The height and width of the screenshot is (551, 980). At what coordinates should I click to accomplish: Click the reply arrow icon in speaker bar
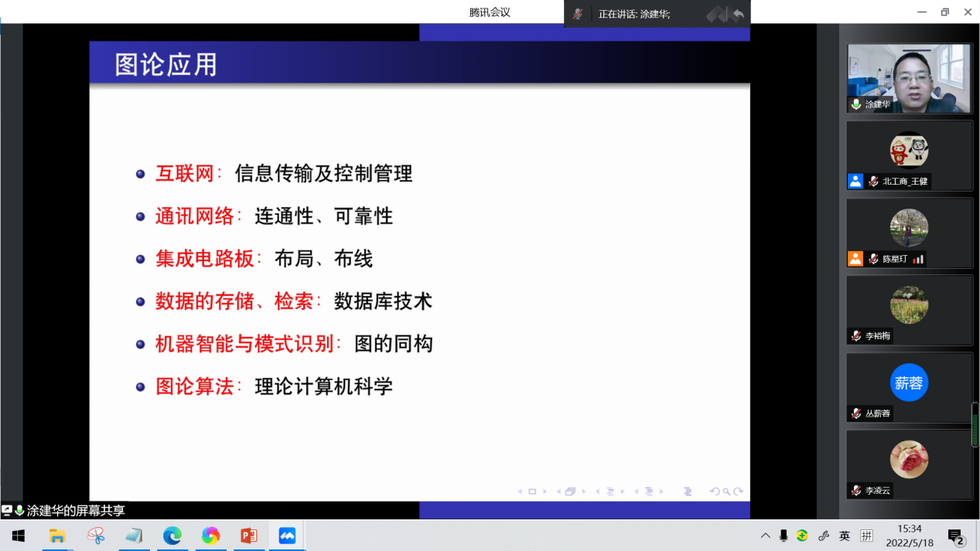[738, 14]
